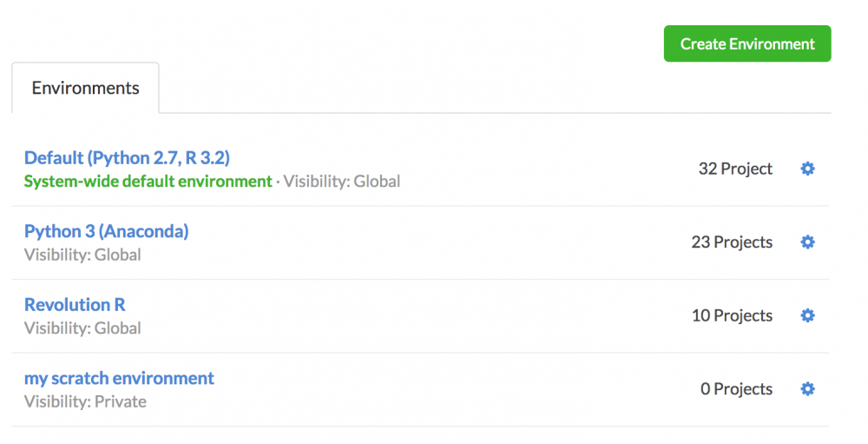
Task: Switch to the Environments tab
Action: tap(85, 88)
